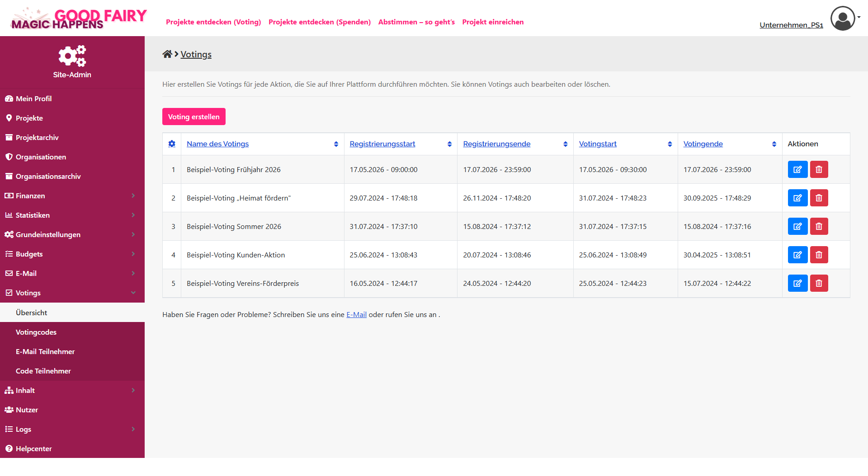Click the date 29.07.2024 - 17:48:18
The image size is (868, 476).
[383, 198]
